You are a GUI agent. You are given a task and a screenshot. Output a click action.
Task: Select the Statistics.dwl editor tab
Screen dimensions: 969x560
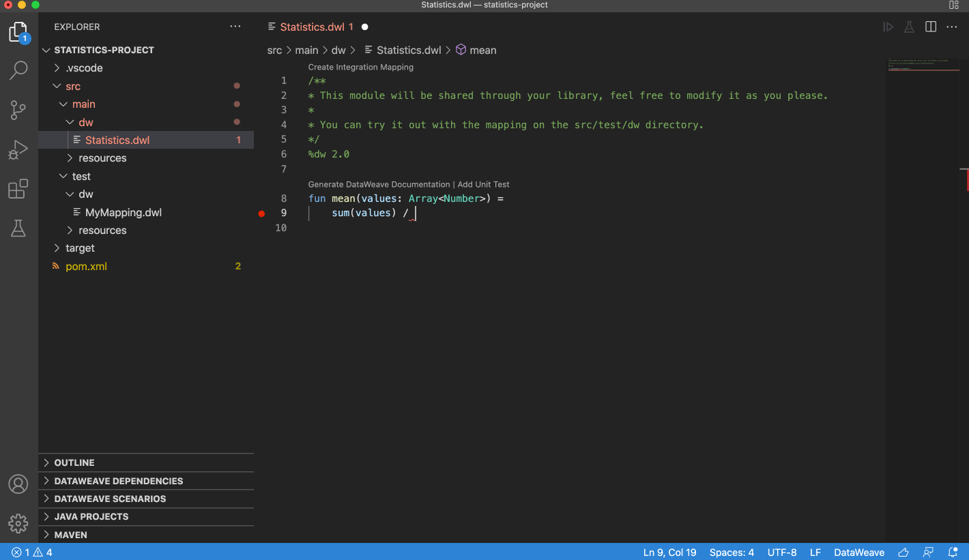click(x=312, y=27)
